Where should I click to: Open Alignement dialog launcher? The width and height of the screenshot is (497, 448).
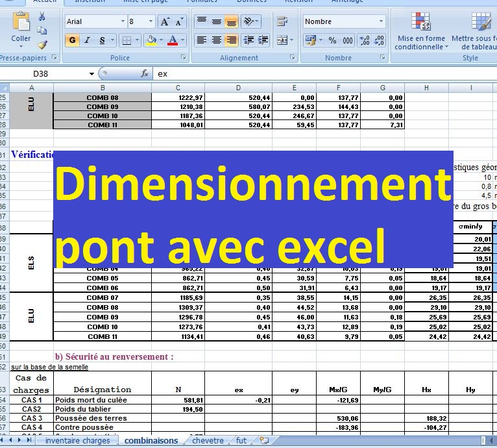(292, 57)
